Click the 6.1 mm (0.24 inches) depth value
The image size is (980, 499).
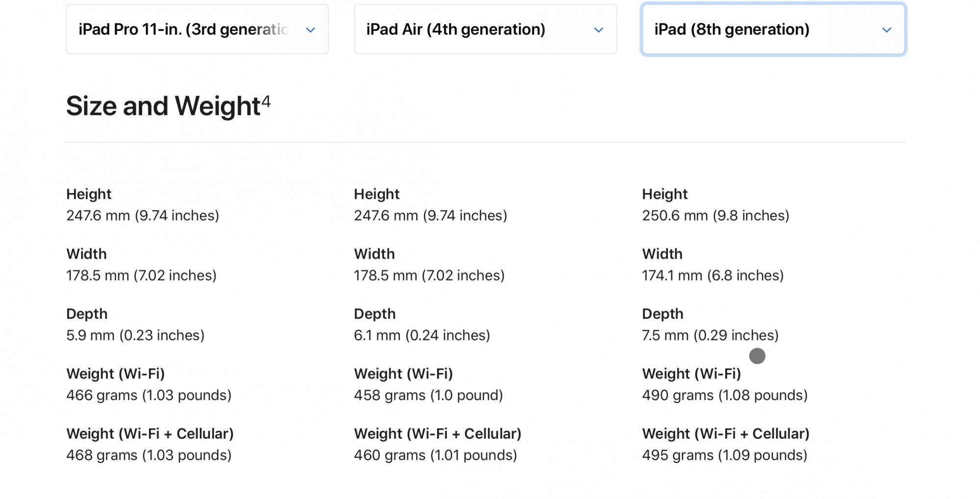422,335
